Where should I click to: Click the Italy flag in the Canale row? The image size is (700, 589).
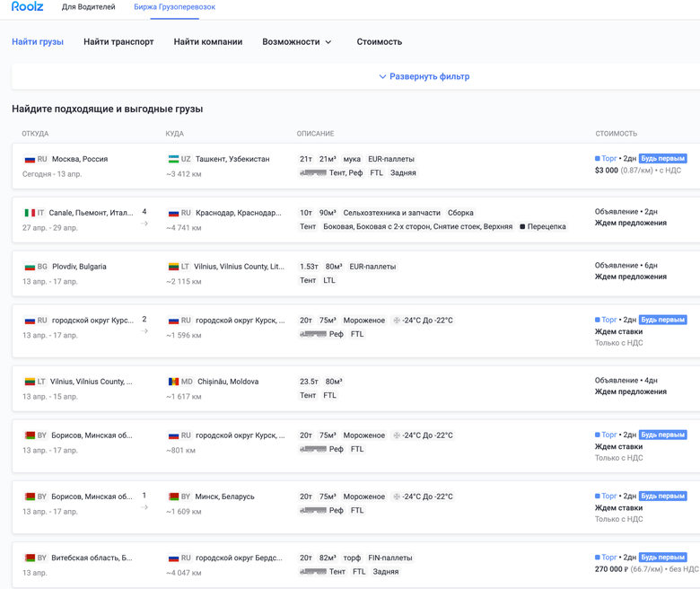[x=30, y=213]
